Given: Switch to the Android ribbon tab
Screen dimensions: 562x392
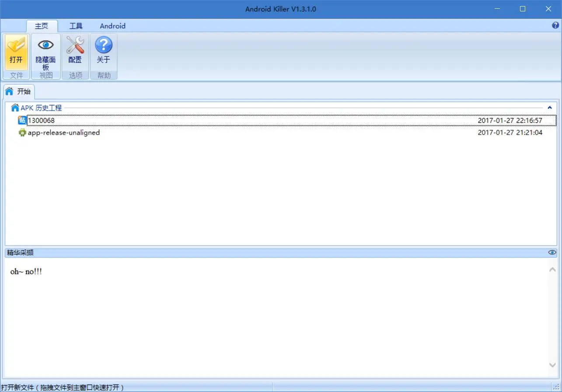Looking at the screenshot, I should pos(112,26).
